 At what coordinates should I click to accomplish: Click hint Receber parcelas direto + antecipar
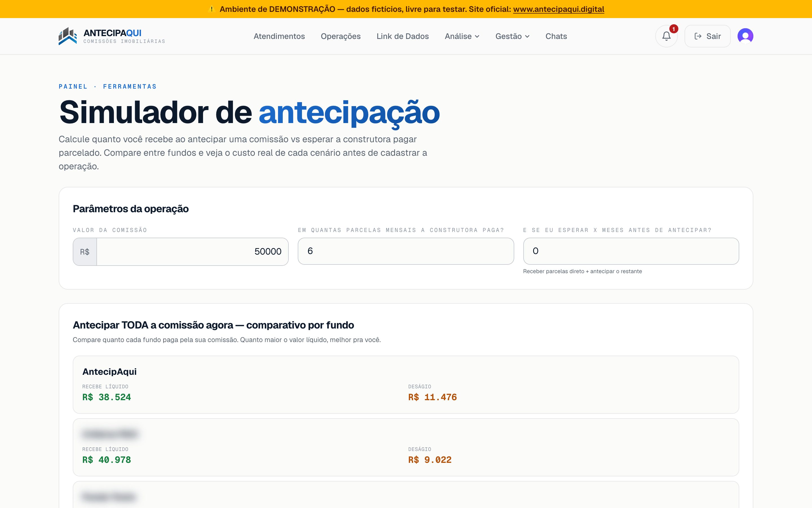[x=582, y=271]
